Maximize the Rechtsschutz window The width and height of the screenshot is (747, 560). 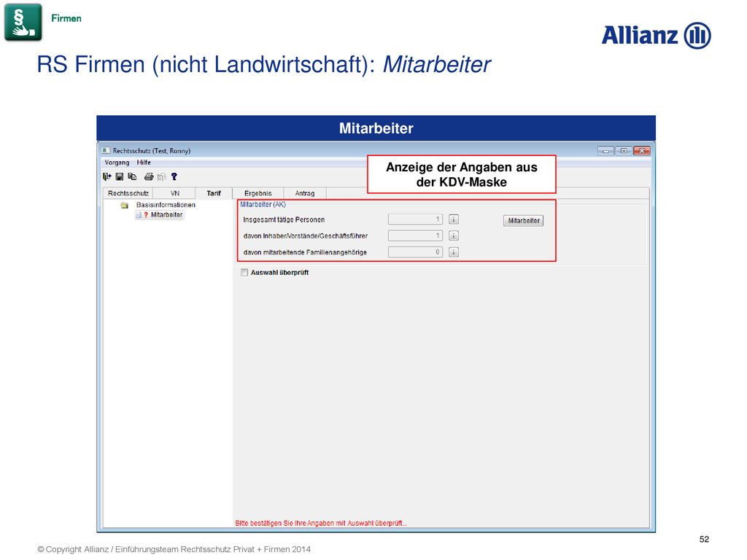click(x=624, y=151)
